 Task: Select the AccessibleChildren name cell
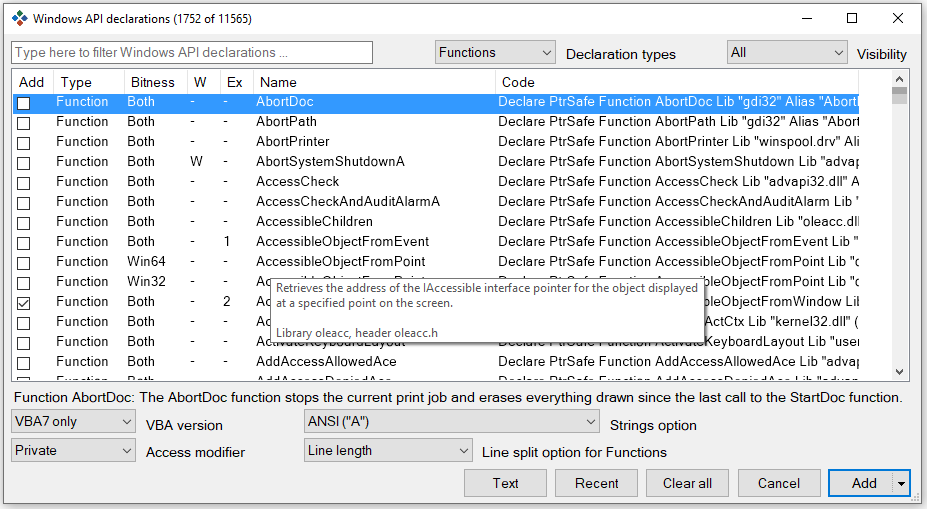(x=314, y=222)
